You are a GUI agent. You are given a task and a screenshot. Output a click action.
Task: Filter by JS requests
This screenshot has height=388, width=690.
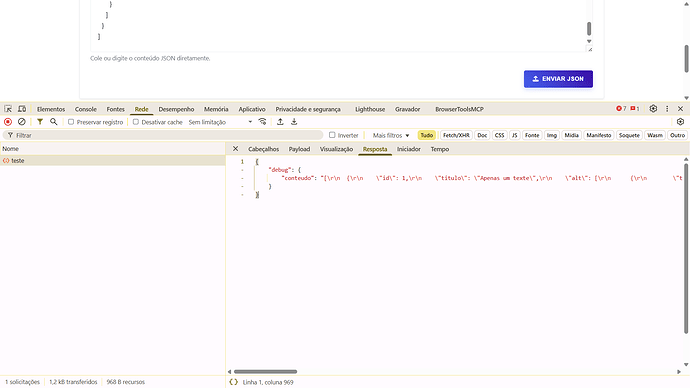pyautogui.click(x=514, y=135)
